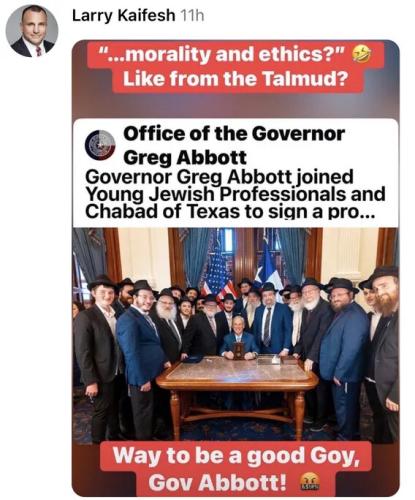
Task: Tap the angry cursing emoji at bottom
Action: tap(310, 482)
